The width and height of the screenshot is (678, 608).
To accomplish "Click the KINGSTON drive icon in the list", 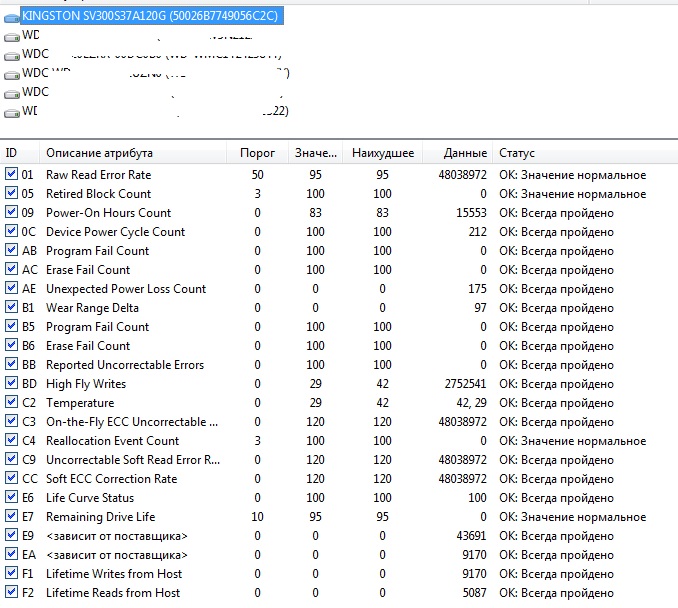I will (12, 18).
